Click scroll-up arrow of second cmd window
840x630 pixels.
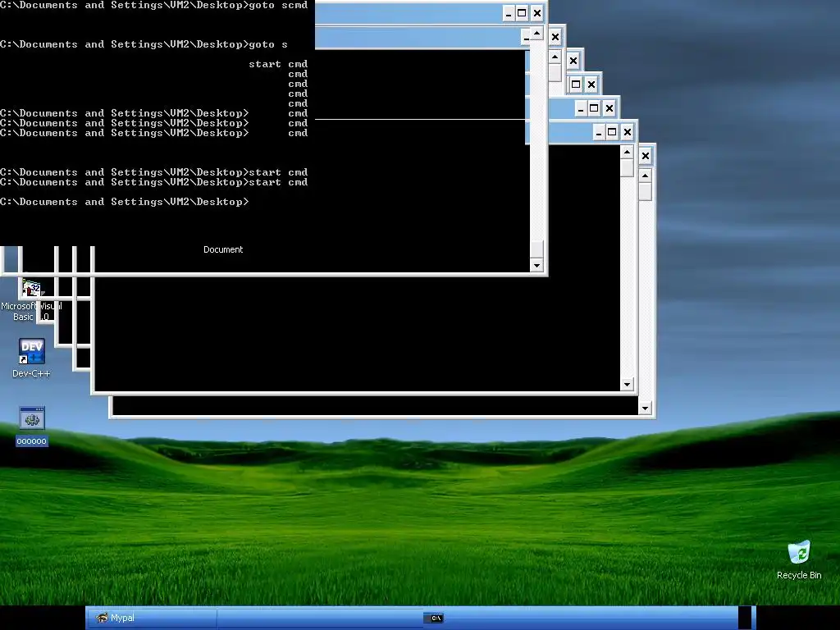tap(555, 57)
